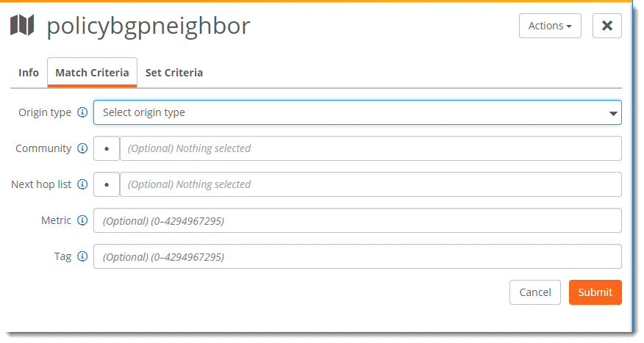Select the Match Criteria tab
This screenshot has height=343, width=644.
pos(92,73)
